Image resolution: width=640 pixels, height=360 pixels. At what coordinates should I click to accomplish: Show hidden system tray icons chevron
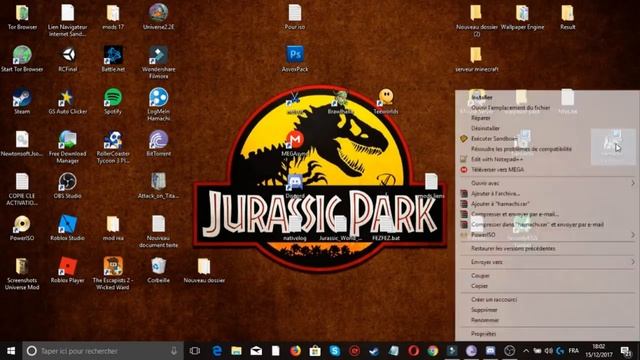pos(526,351)
